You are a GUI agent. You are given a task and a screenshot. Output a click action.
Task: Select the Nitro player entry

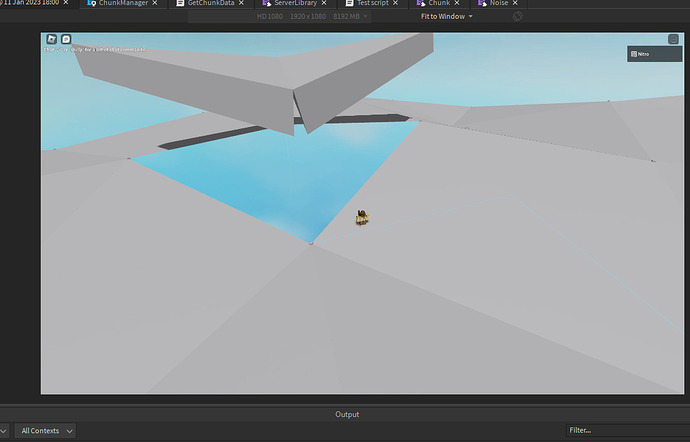(655, 54)
